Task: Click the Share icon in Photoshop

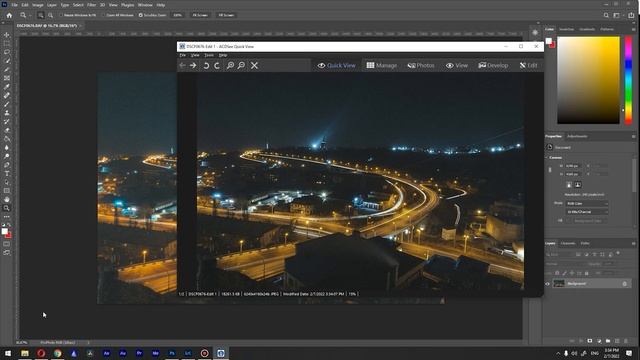Action: (x=631, y=15)
